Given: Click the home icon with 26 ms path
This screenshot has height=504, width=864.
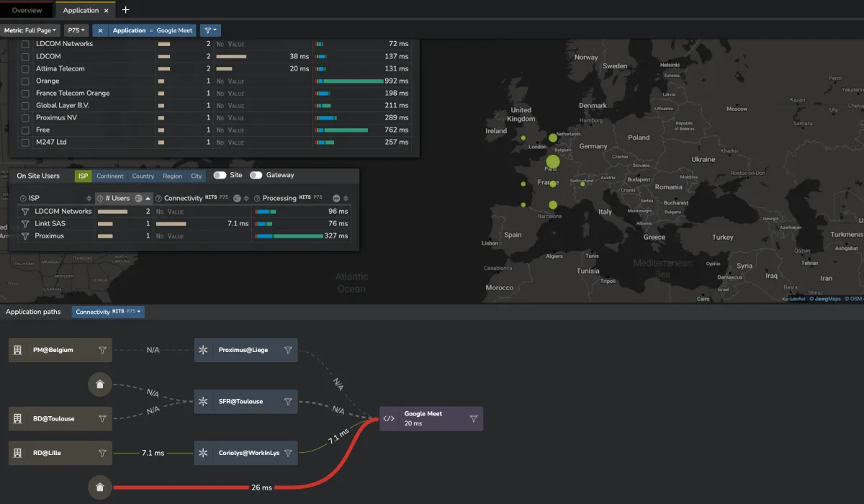Looking at the screenshot, I should (99, 487).
